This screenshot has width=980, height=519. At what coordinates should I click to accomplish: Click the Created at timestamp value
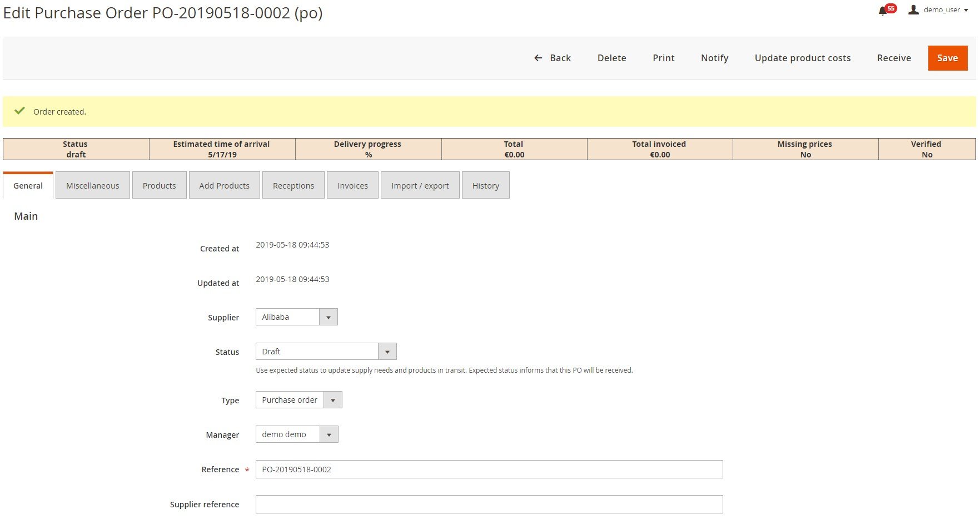[292, 245]
